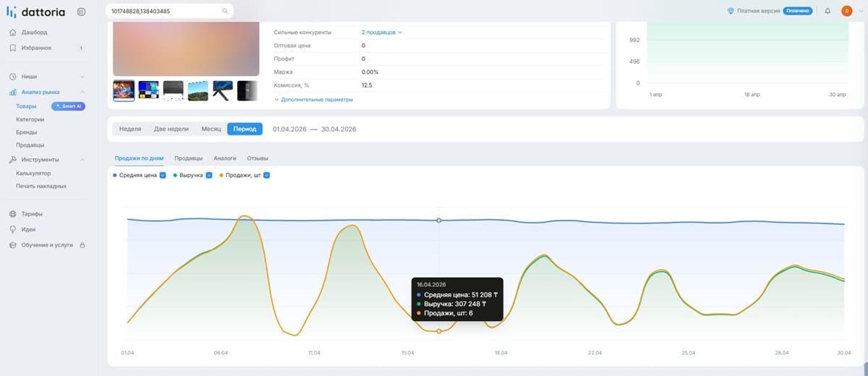Viewport: 868px width, 376px height.
Task: Open Калькулятор tool
Action: 33,174
